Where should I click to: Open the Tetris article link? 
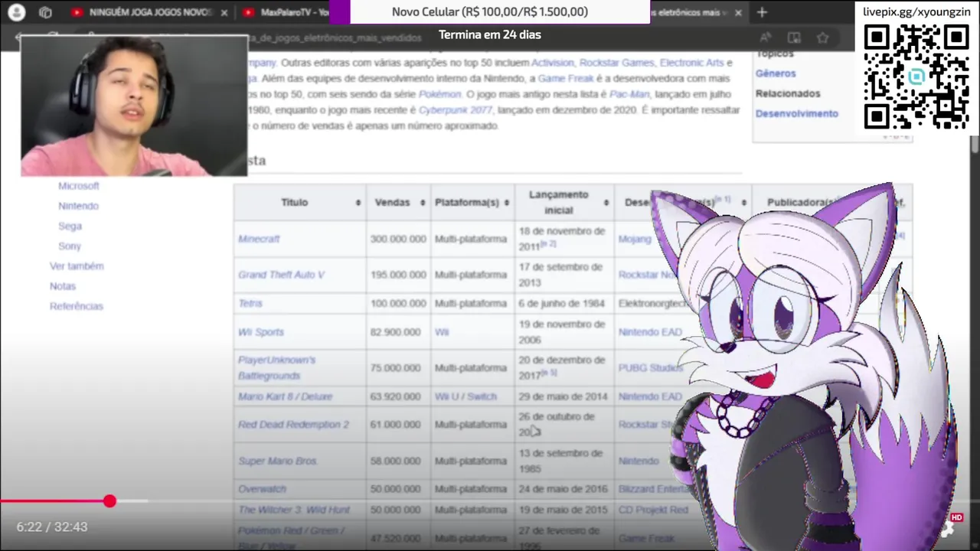click(250, 303)
